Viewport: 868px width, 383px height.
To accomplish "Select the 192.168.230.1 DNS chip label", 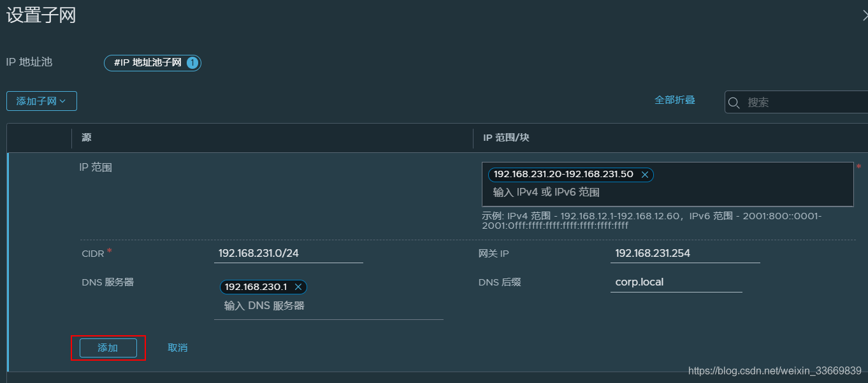I will [256, 287].
